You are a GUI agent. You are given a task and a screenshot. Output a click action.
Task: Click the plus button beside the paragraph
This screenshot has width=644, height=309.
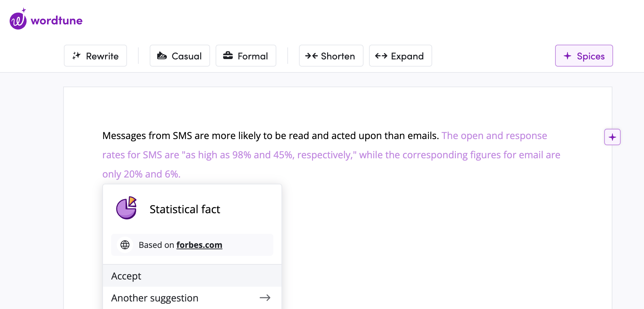612,137
